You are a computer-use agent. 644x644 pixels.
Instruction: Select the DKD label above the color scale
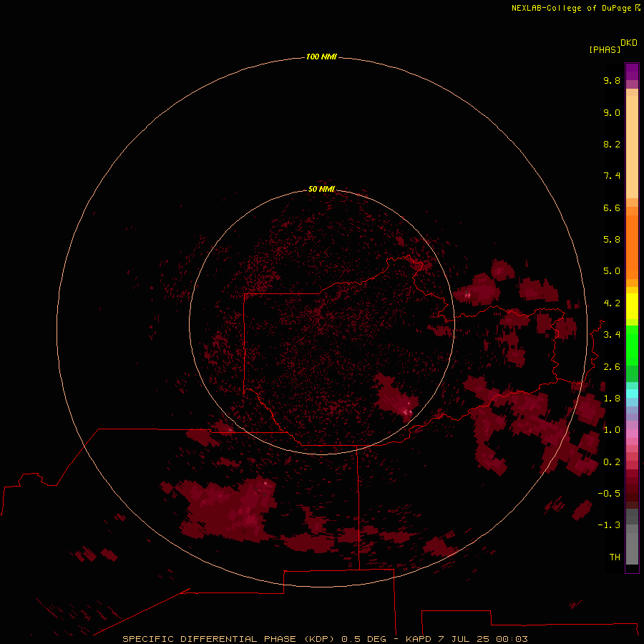point(629,43)
